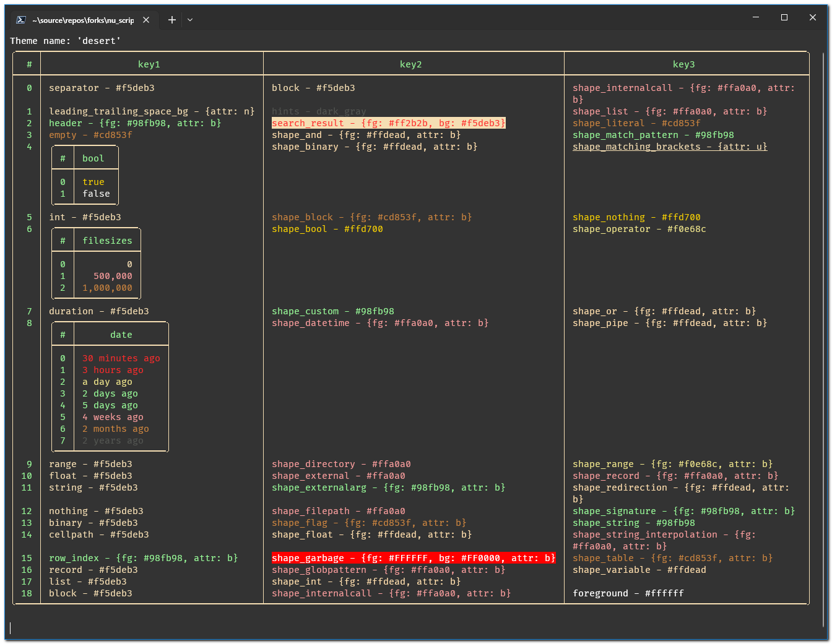
Task: Click the 'shape_int' entry in key2
Action: click(366, 582)
